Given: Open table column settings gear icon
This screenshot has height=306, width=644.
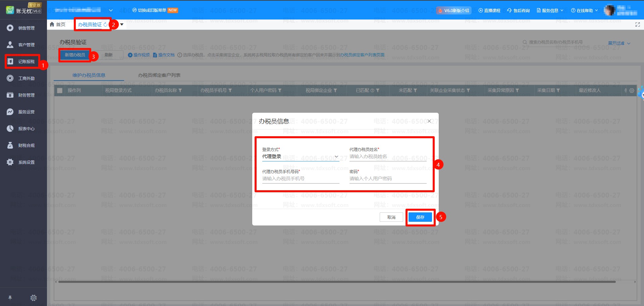Looking at the screenshot, I should pos(632,91).
